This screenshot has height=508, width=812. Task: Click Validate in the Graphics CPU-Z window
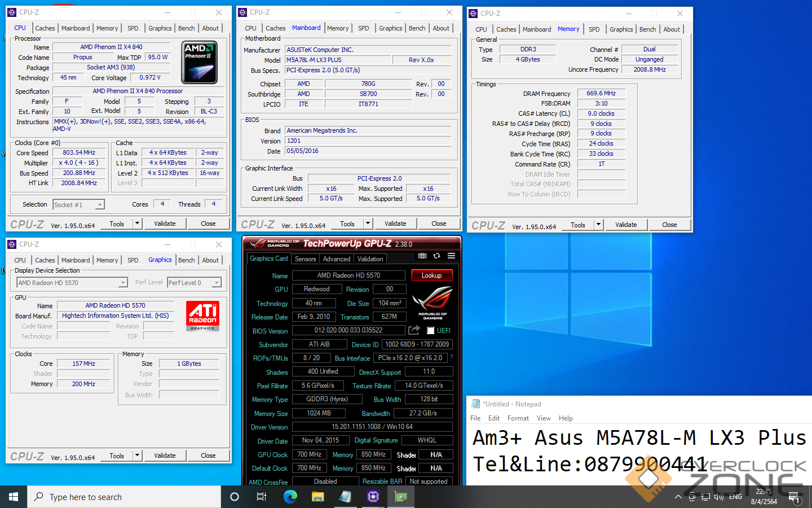(165, 456)
